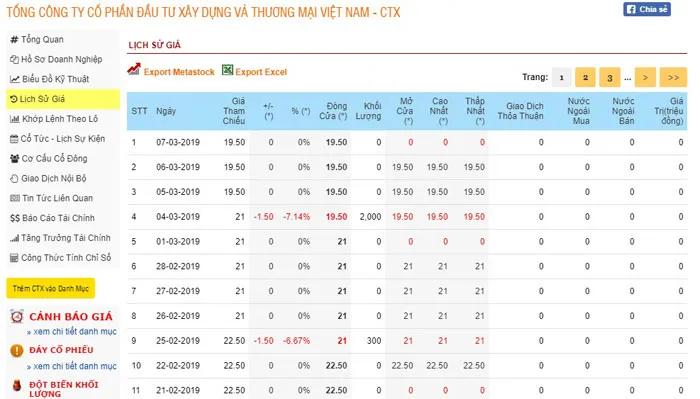The image size is (700, 399).
Task: Click the 2,000 volume cell
Action: (371, 217)
